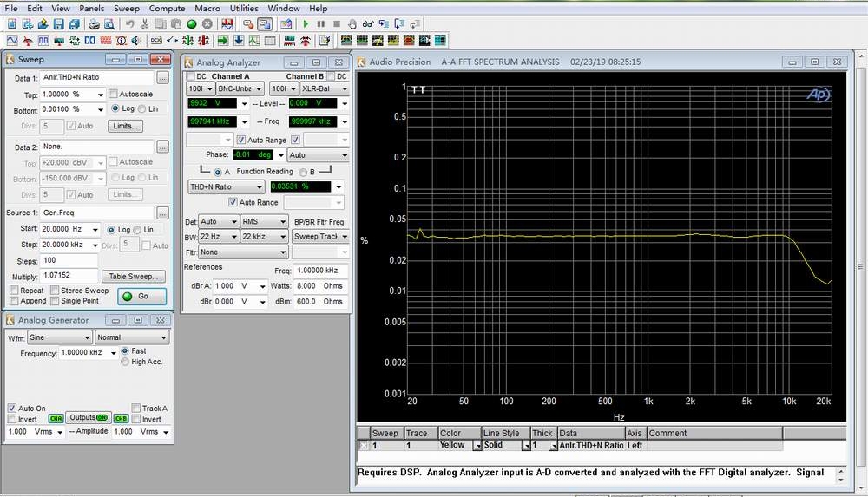Click the Data 1 browse ellipsis button

[162, 78]
